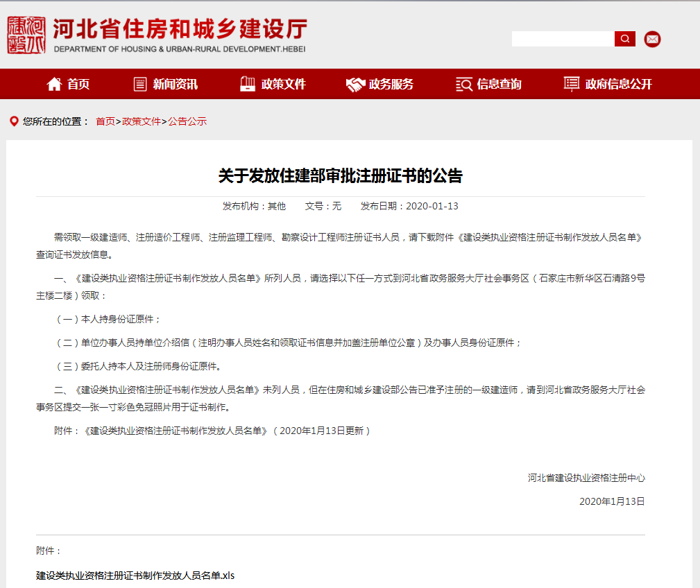Click the search input field at top right
This screenshot has height=588, width=700.
pyautogui.click(x=562, y=39)
